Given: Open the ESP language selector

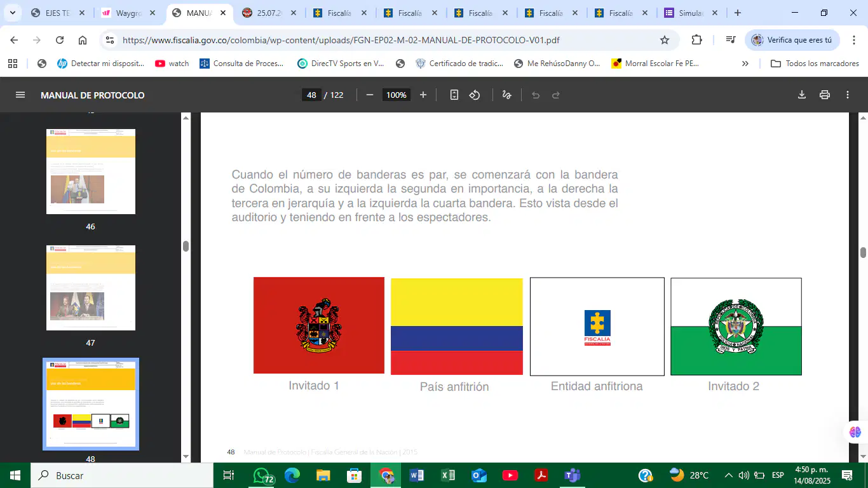Looking at the screenshot, I should point(778,475).
